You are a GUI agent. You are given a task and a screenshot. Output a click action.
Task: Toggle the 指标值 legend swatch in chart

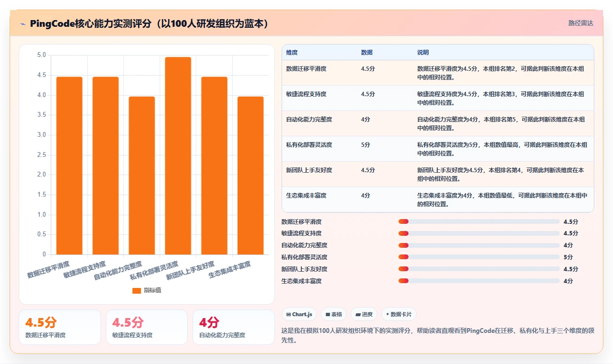click(136, 290)
